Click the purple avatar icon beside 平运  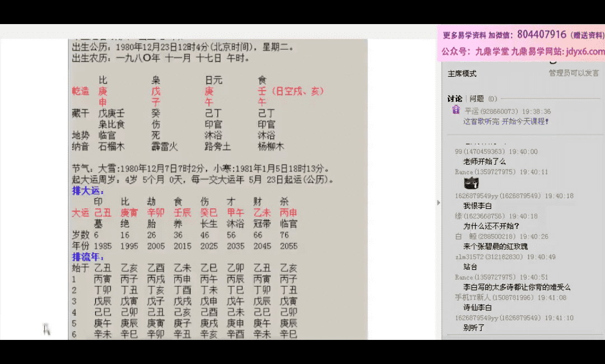click(456, 110)
